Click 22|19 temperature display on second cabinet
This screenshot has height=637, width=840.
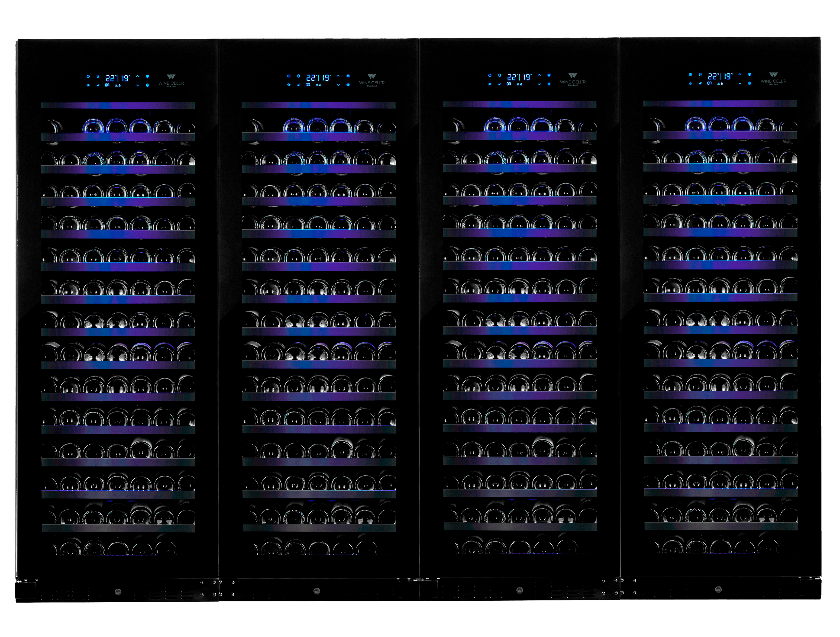[318, 78]
